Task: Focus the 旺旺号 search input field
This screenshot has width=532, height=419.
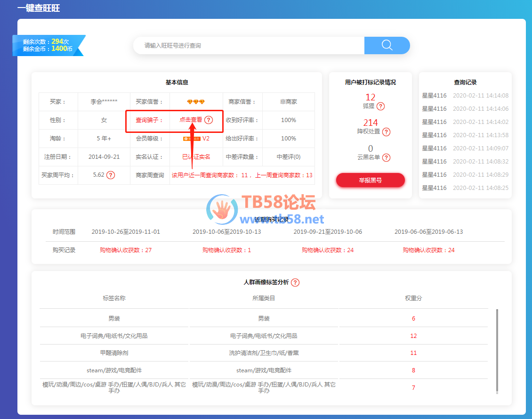Action: [x=249, y=46]
